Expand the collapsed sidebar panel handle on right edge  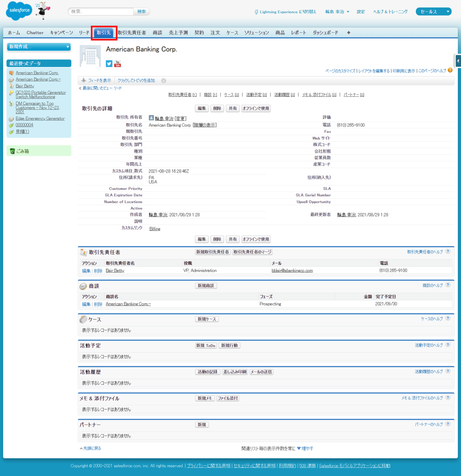click(x=457, y=61)
